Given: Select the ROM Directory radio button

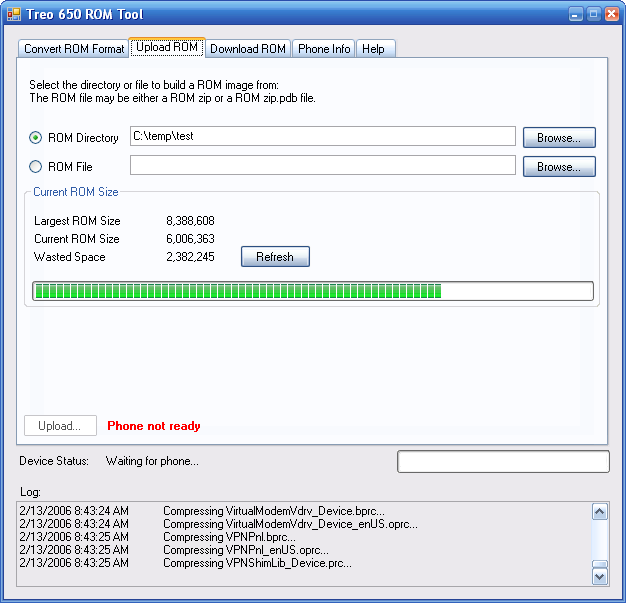Looking at the screenshot, I should tap(36, 138).
